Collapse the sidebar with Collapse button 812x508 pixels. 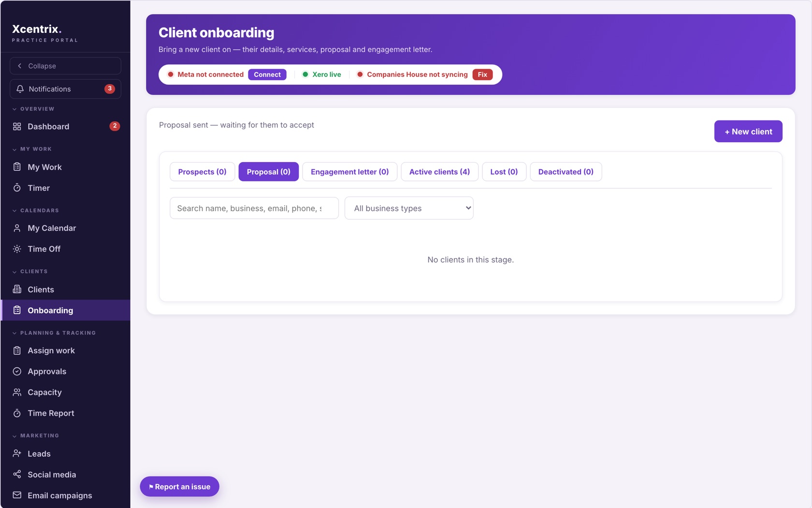click(65, 66)
